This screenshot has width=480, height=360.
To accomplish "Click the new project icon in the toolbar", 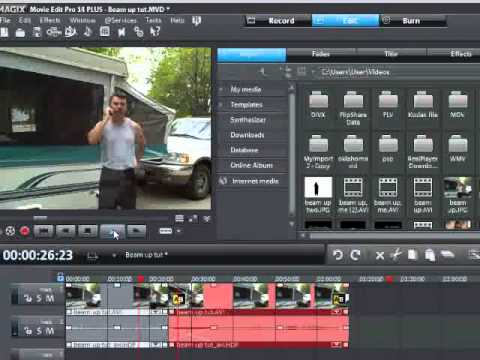I will [x=4, y=32].
